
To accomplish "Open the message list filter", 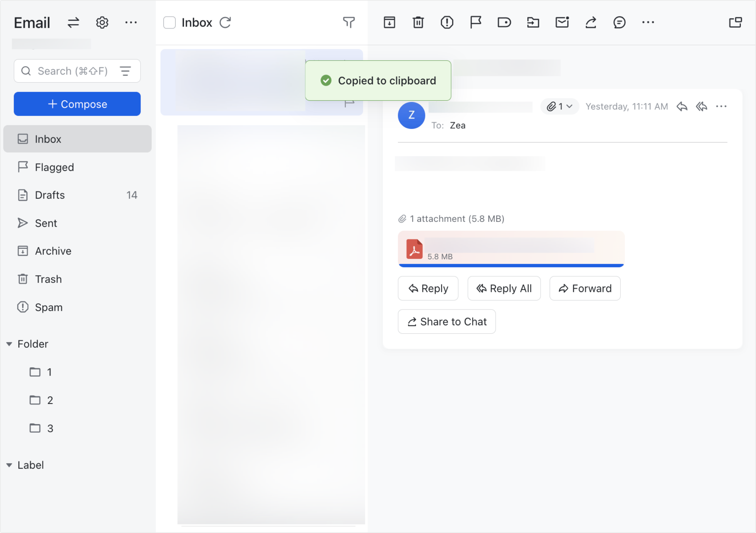I will [x=349, y=22].
